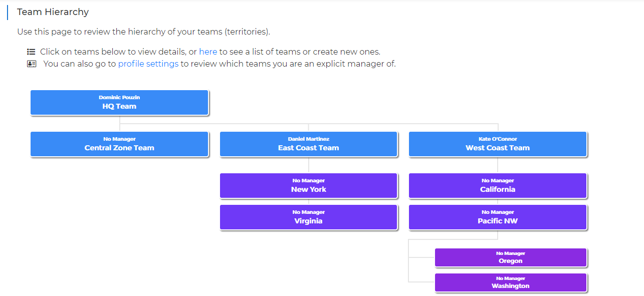Click the Team Hierarchy page heading
Image resolution: width=644 pixels, height=296 pixels.
(53, 12)
